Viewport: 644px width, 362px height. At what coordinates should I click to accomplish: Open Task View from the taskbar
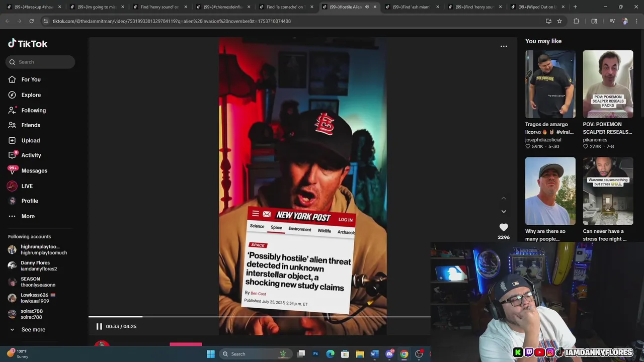tap(301, 354)
